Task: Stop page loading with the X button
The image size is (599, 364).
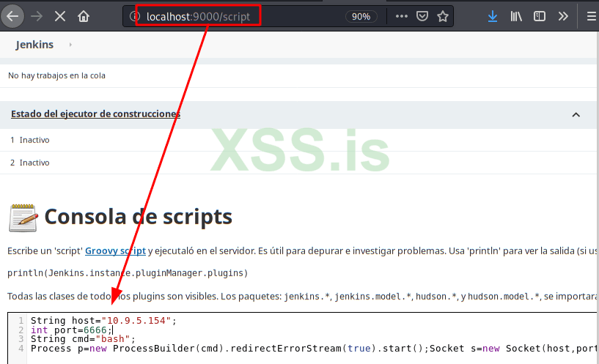Action: (60, 16)
